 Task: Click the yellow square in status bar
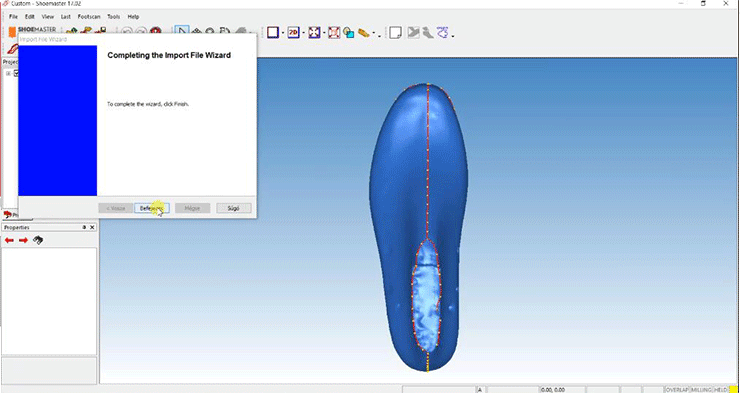click(x=733, y=390)
